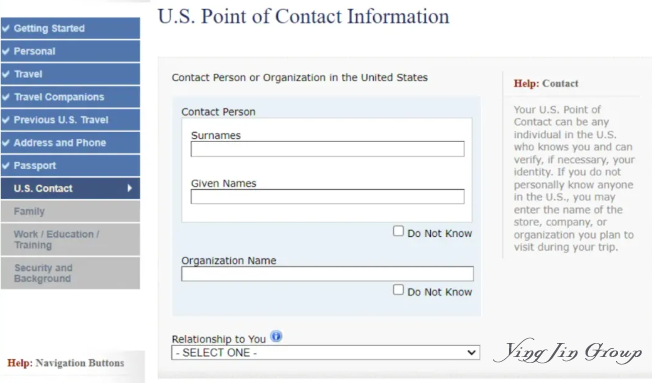Focus the Given Names input field

(328, 197)
